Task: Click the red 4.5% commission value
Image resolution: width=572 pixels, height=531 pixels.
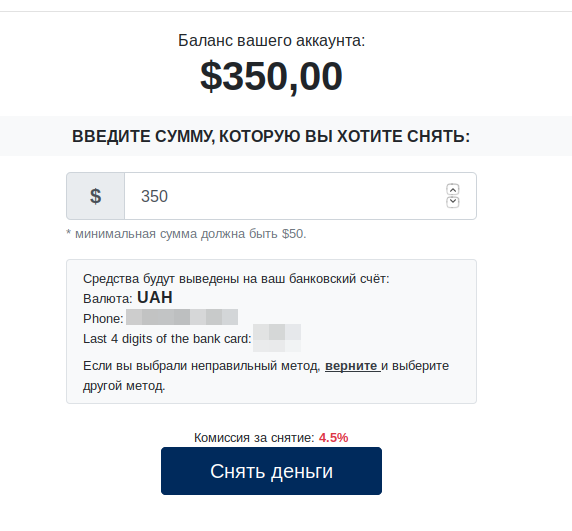Action: [x=333, y=438]
